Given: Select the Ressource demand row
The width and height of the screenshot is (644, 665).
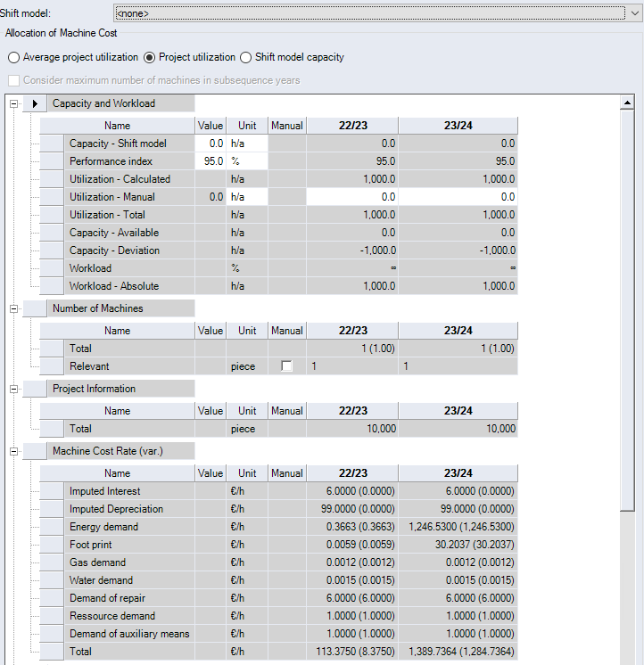Looking at the screenshot, I should click(278, 616).
